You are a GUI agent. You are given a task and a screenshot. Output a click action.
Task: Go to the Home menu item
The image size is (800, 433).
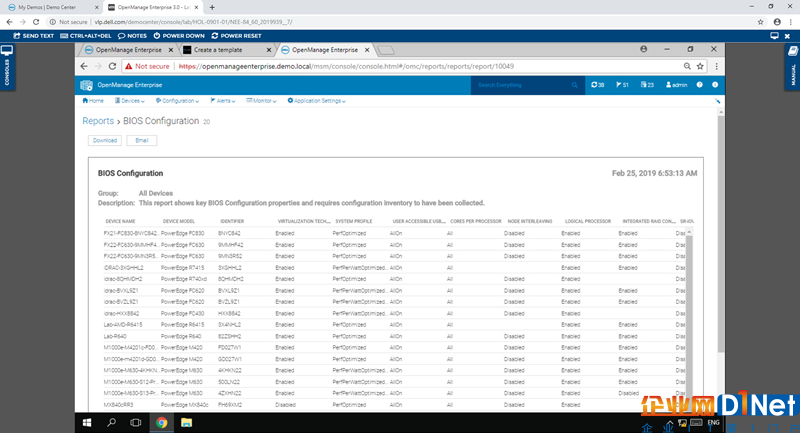(93, 101)
